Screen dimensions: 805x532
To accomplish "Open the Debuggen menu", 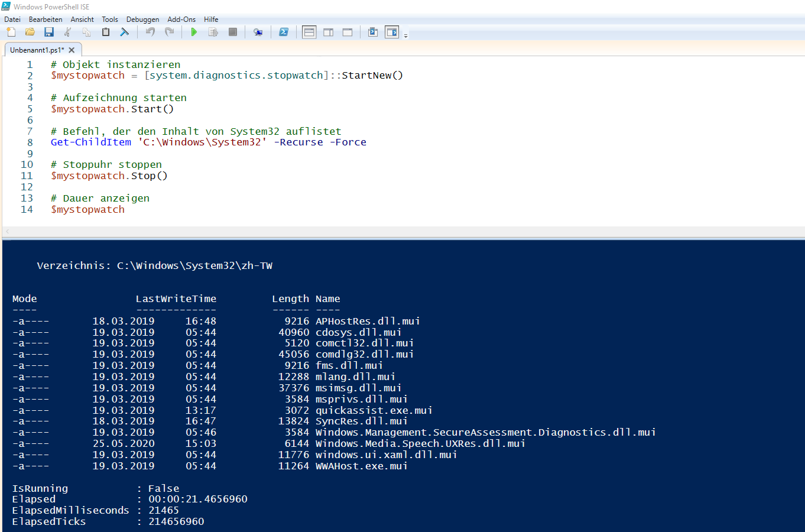I will click(142, 19).
